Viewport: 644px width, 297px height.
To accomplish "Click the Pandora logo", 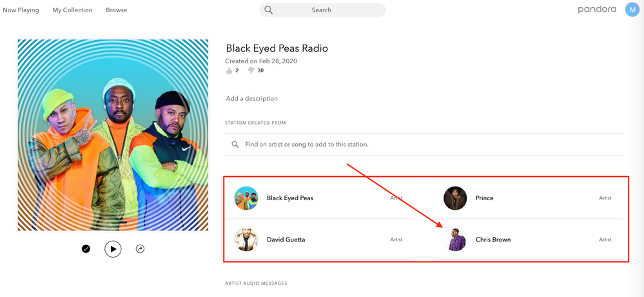I will coord(597,10).
